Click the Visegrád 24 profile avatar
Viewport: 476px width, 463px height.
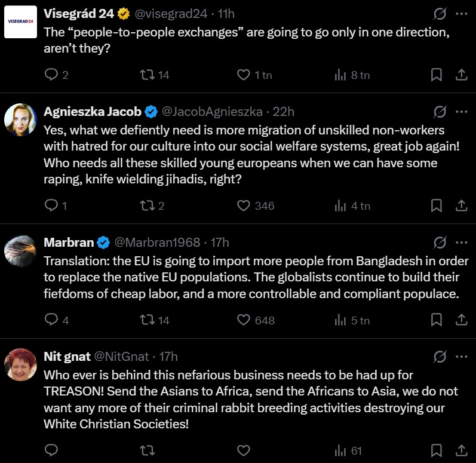coord(20,22)
